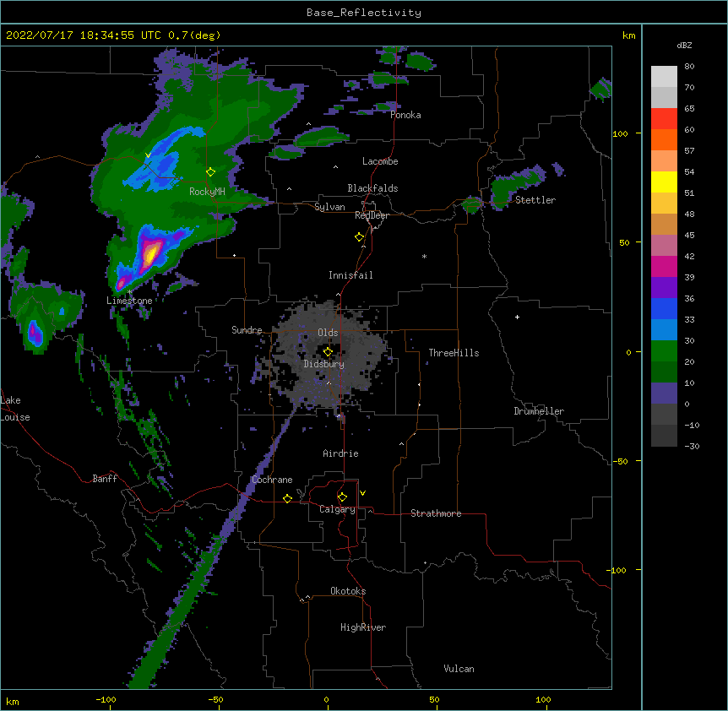This screenshot has height=711, width=728.
Task: Select the ThreeHills label
Action: pos(454,353)
